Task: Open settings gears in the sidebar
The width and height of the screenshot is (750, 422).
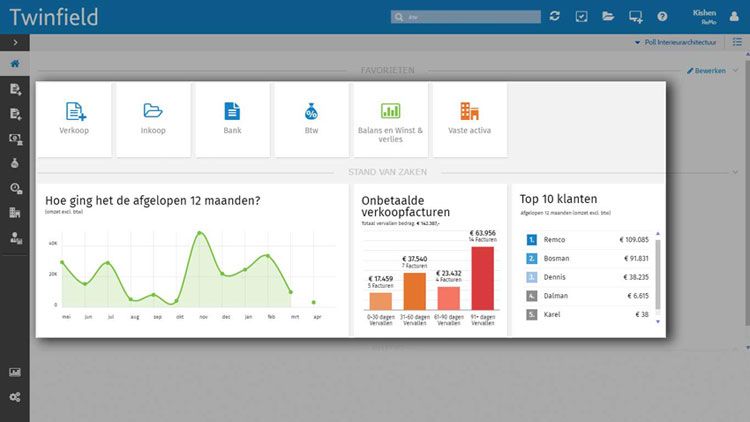Action: point(15,397)
